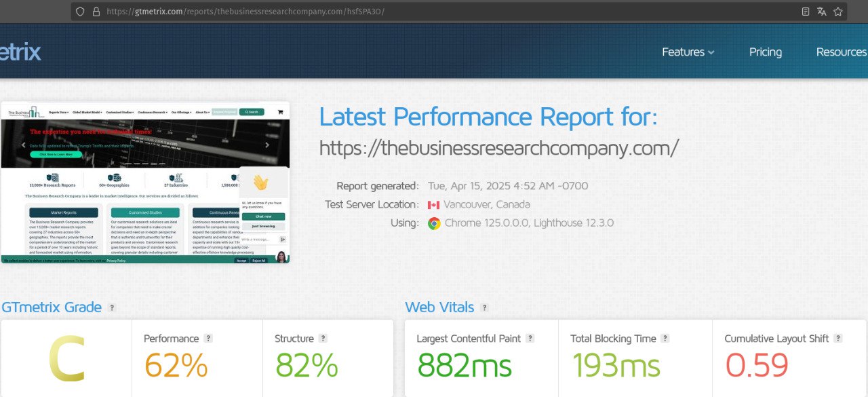
Task: Click help icon beside Cumulative Layout Shift
Action: click(838, 338)
